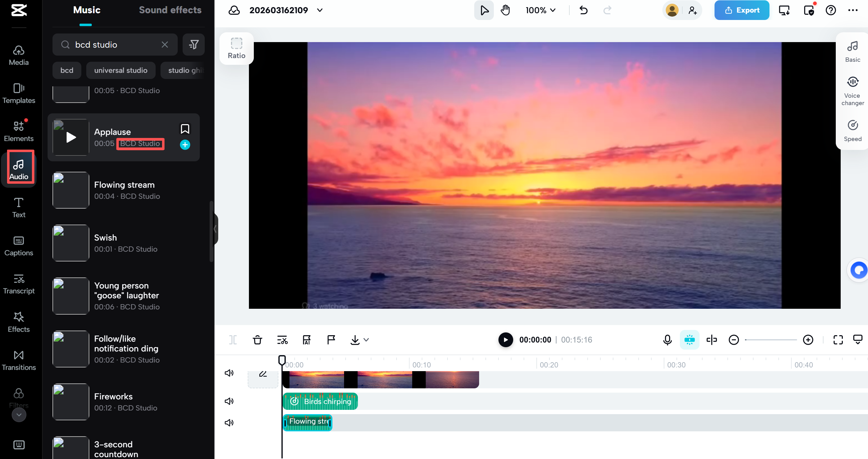Click the timeline zoom slider
Image resolution: width=868 pixels, height=459 pixels.
tap(772, 339)
